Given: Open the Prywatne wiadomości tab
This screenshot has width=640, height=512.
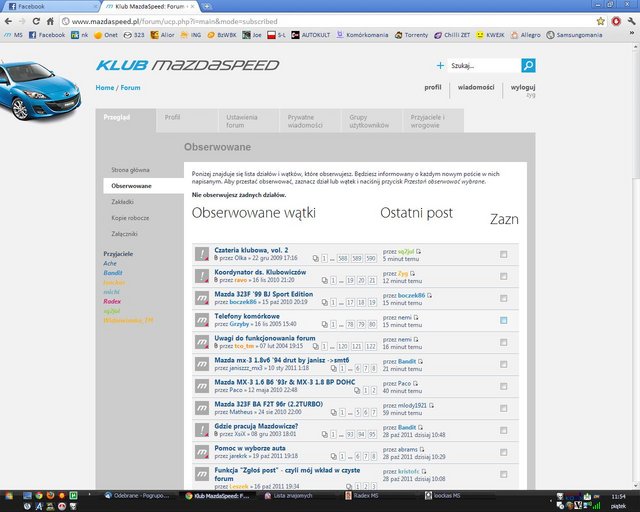Looking at the screenshot, I should (310, 120).
